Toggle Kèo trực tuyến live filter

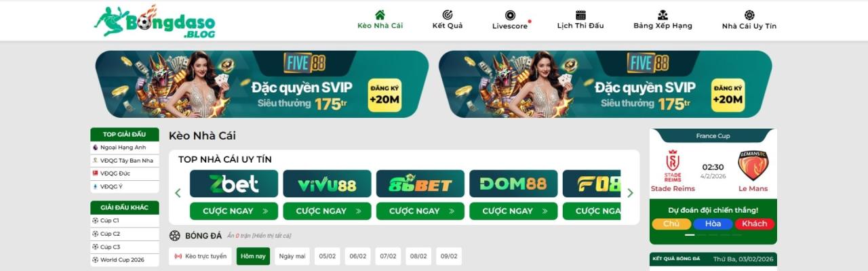pyautogui.click(x=201, y=256)
